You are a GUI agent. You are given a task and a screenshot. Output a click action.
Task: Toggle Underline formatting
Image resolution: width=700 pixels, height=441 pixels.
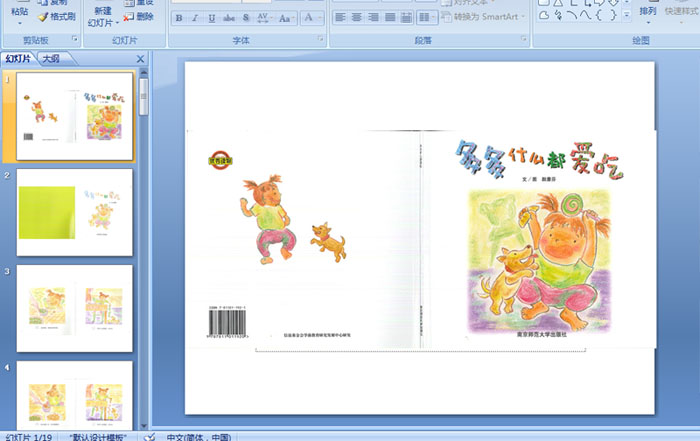coord(212,18)
